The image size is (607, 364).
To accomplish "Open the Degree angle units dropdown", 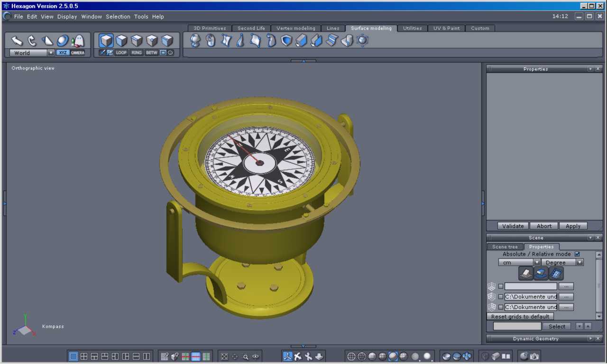I will pos(579,262).
